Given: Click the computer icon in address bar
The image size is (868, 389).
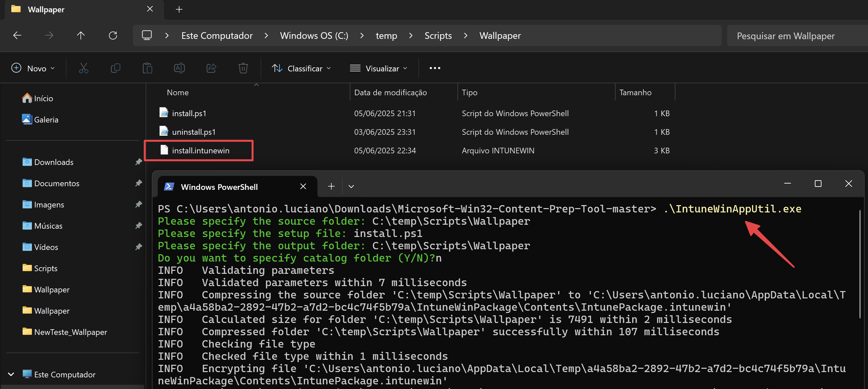Looking at the screenshot, I should (x=147, y=35).
